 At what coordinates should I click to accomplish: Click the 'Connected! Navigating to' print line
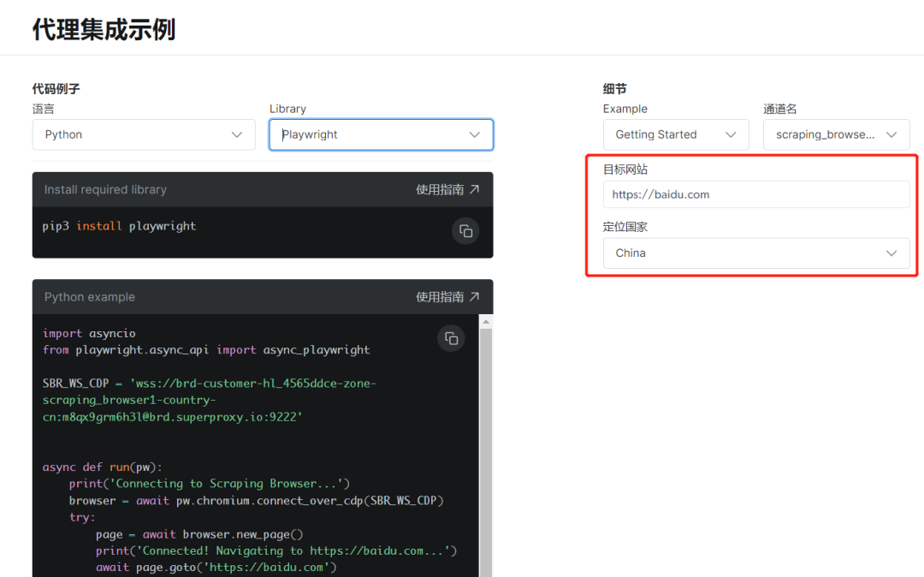coord(276,550)
